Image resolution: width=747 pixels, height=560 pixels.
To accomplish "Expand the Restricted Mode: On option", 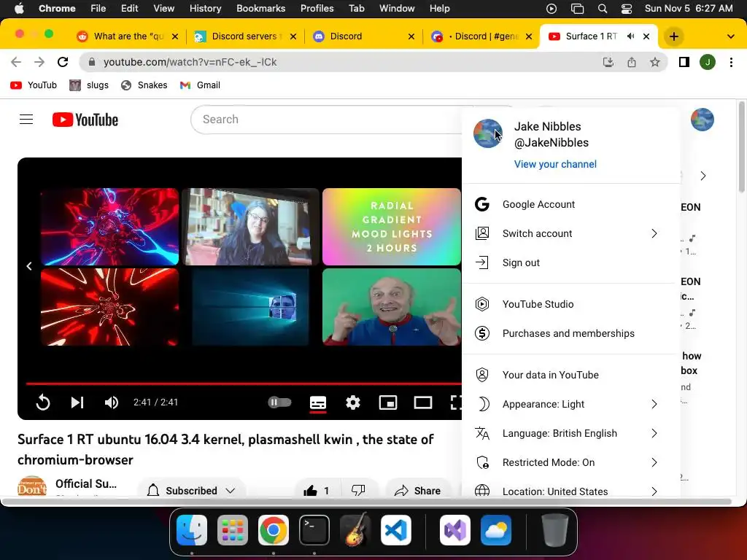I will pos(570,462).
